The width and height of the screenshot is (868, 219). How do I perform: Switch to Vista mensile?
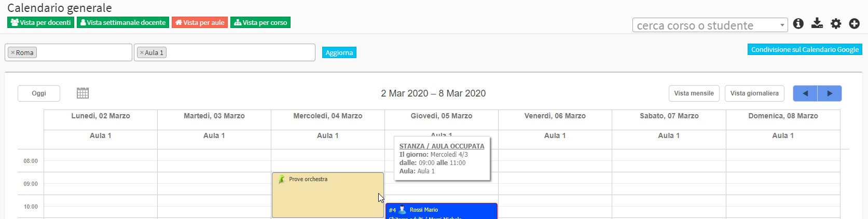[x=694, y=93]
